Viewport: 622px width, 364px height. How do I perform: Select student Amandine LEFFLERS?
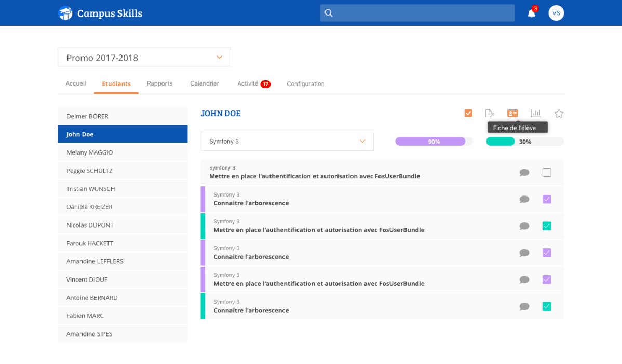[x=123, y=261]
